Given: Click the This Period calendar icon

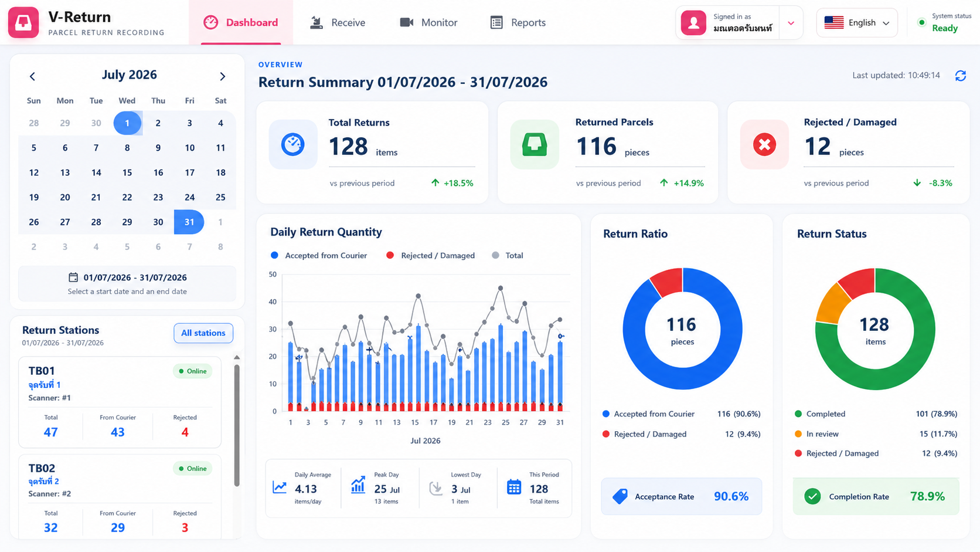Looking at the screenshot, I should coord(514,487).
